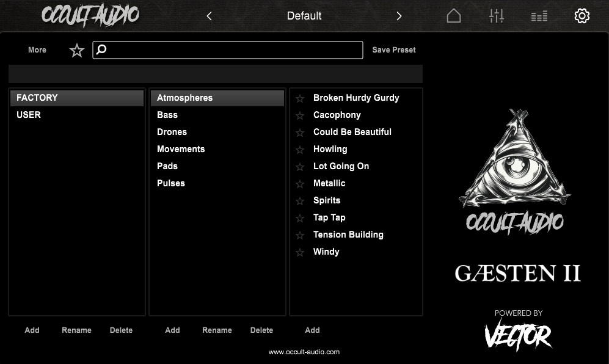Click the Default preset name in header
Screen dimensions: 609x364
(304, 16)
